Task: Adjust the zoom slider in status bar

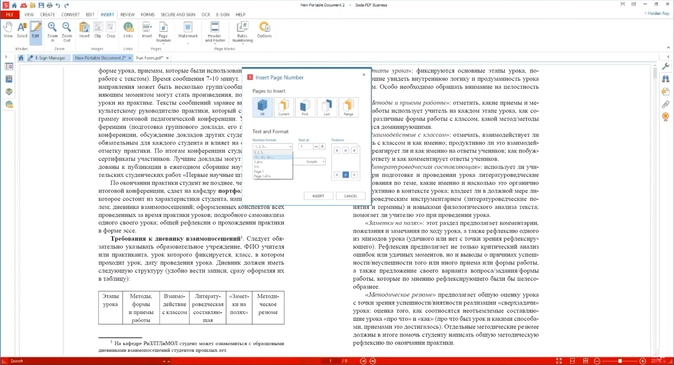Action: coord(620,361)
